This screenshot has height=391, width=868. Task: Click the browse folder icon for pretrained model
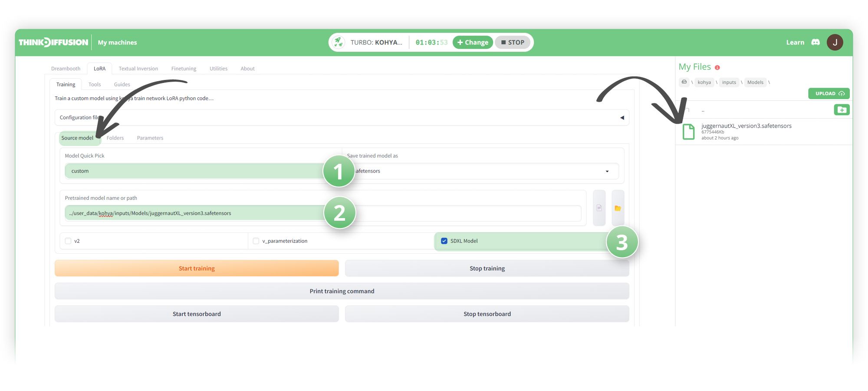coord(618,208)
